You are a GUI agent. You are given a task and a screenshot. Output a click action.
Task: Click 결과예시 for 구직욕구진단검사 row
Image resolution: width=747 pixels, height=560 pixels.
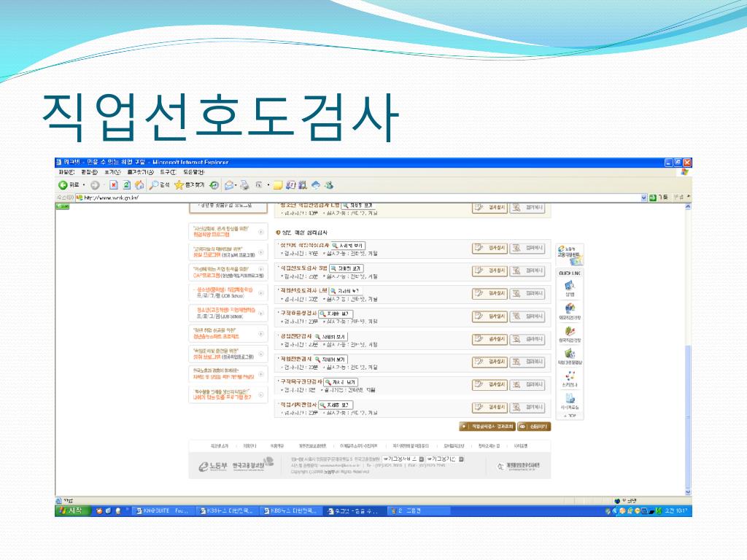click(527, 385)
